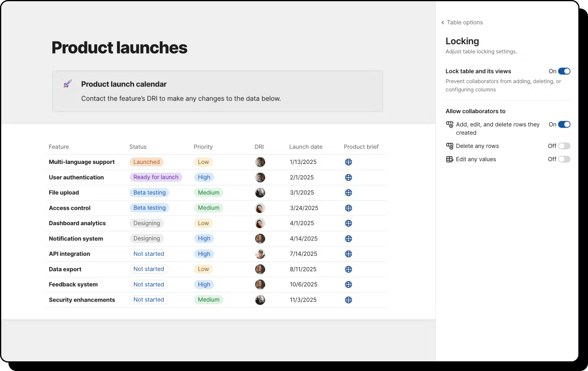Click DRI avatar for Security enhancements
The width and height of the screenshot is (588, 371).
[x=260, y=300]
